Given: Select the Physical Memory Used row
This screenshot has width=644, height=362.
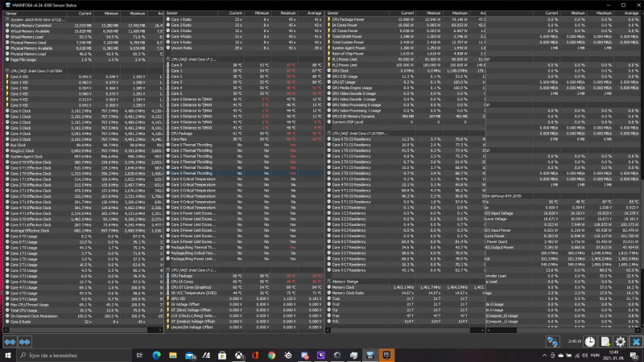Looking at the screenshot, I should tap(84, 43).
